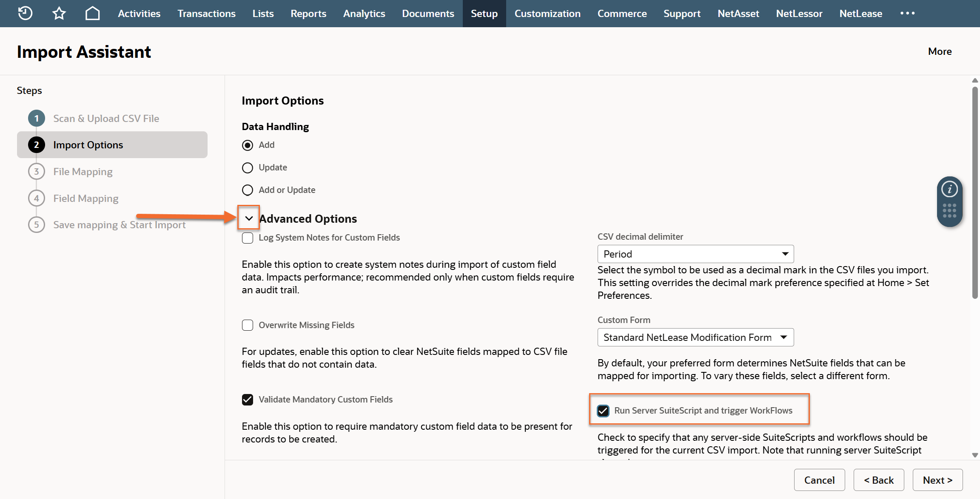Click the shortcuts star icon

[59, 13]
